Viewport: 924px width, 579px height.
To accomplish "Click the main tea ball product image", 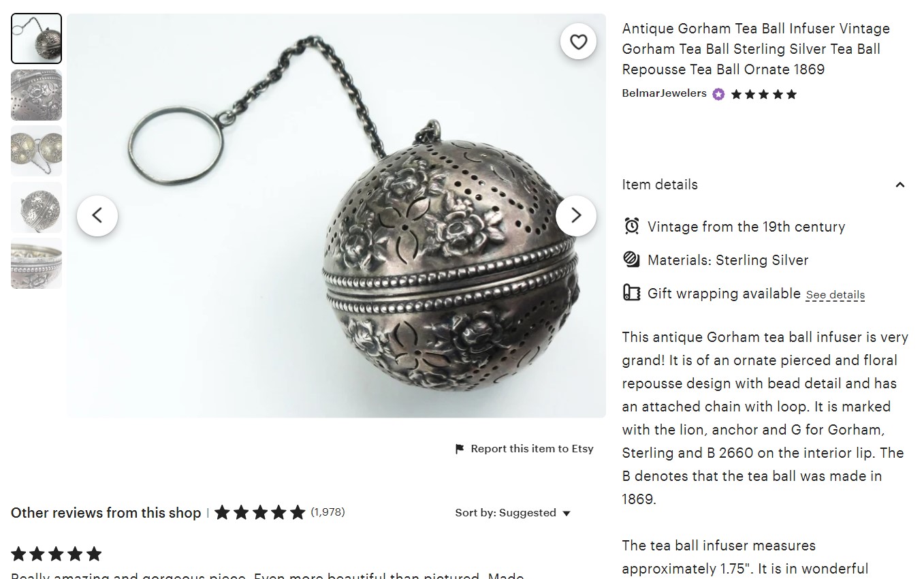I will 336,215.
